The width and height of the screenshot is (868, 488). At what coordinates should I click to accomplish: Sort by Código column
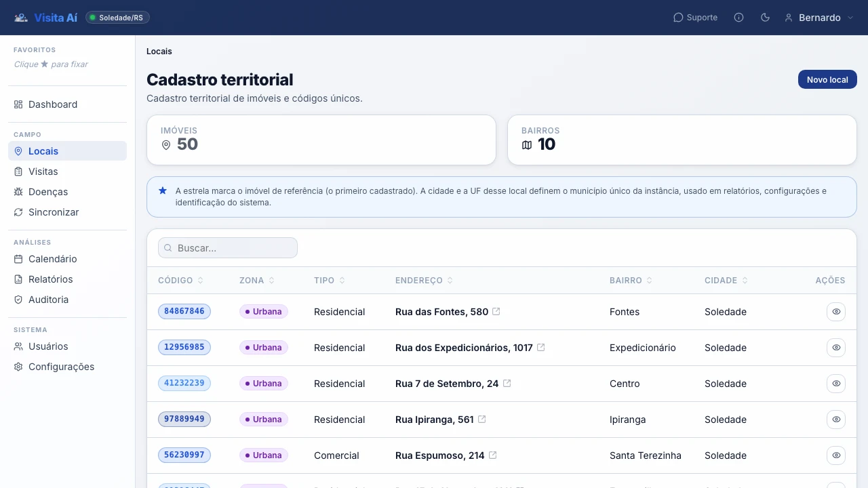point(180,281)
